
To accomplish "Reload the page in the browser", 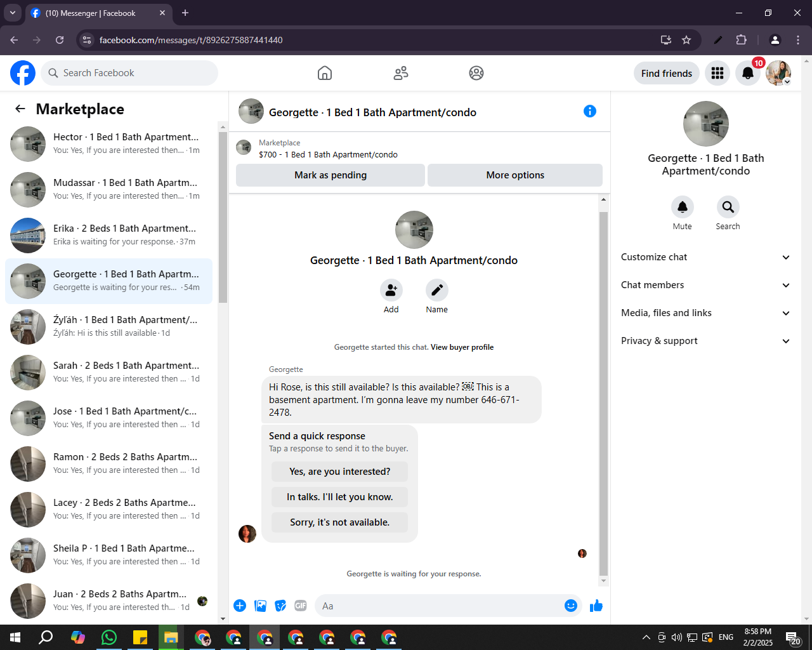I will (60, 40).
